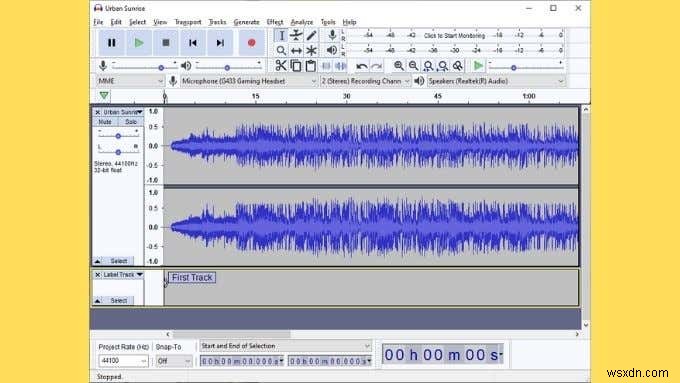The width and height of the screenshot is (680, 383).
Task: Open the Snap-To Off dropdown
Action: pos(174,361)
